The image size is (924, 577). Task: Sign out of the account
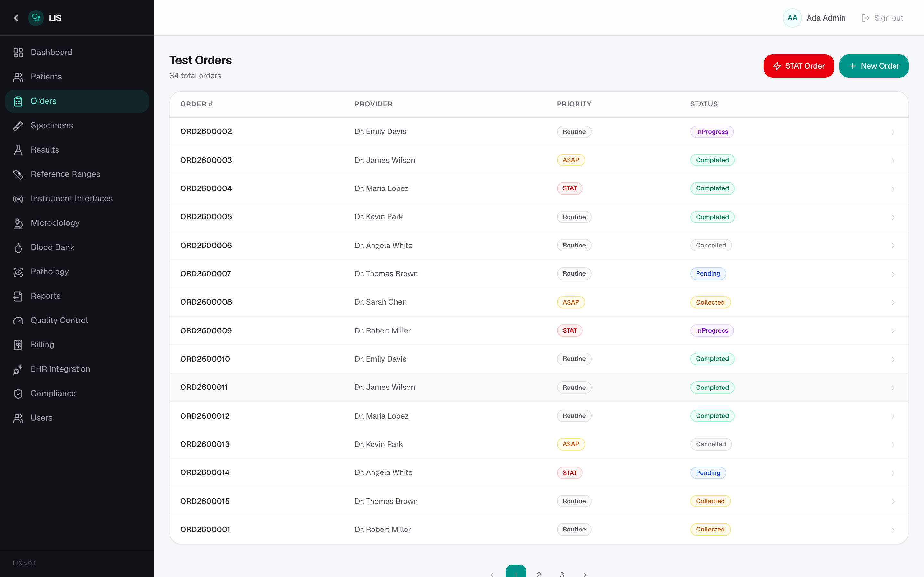[x=882, y=18]
